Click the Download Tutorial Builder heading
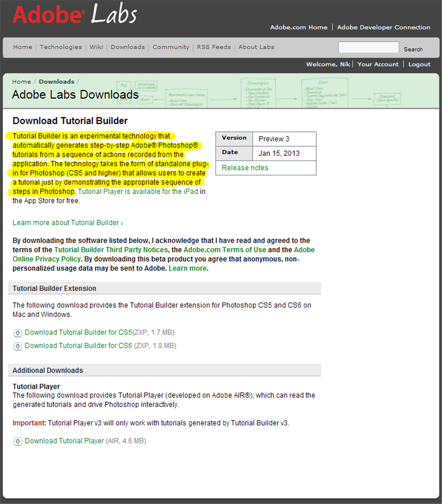This screenshot has width=442, height=504. click(70, 121)
